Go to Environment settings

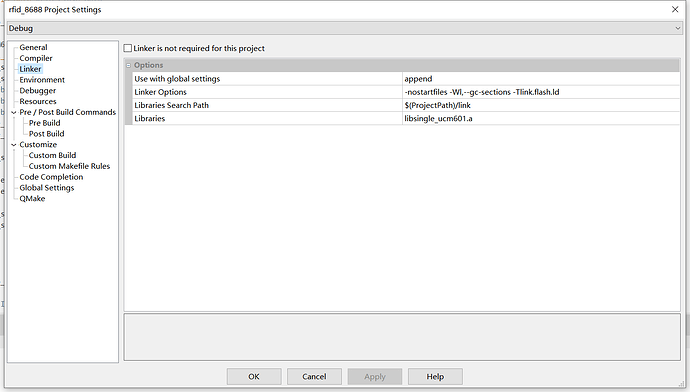pos(42,80)
